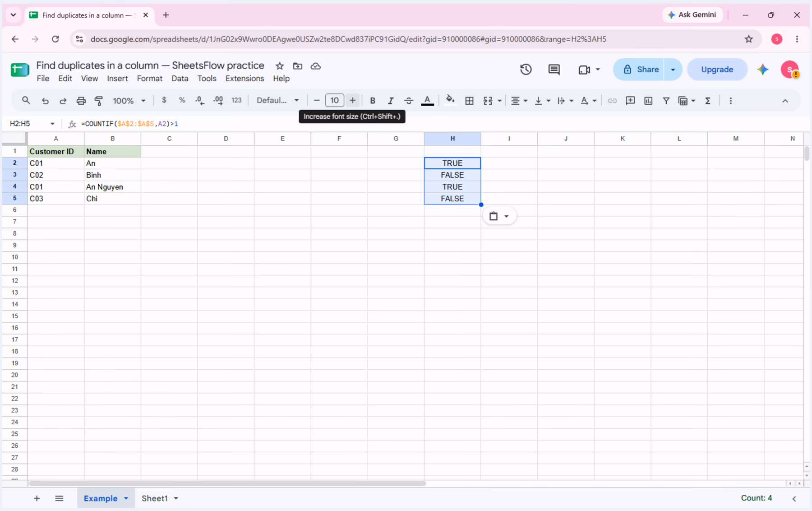The height and width of the screenshot is (511, 812).
Task: Increase decimal places
Action: click(x=218, y=101)
